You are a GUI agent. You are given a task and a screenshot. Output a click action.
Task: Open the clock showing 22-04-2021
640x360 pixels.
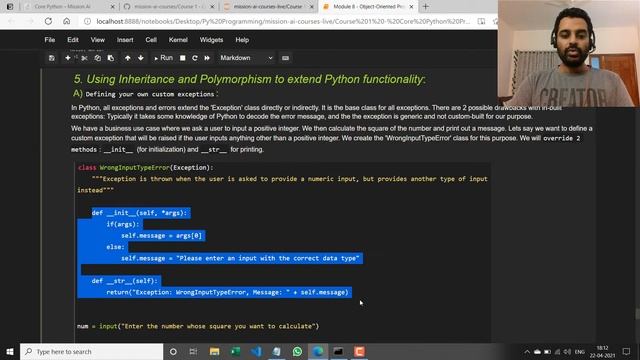[x=602, y=352]
